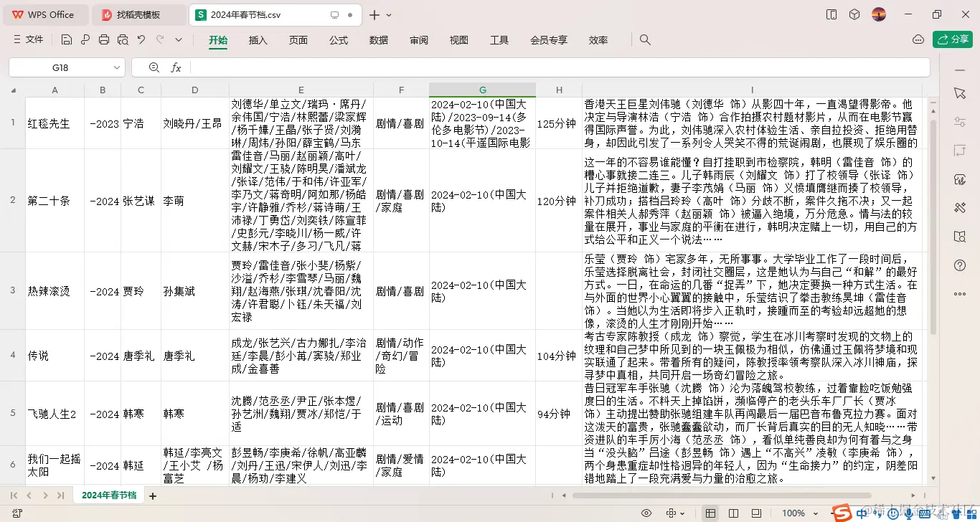Open the 页面 ribbon tab
The width and height of the screenshot is (980, 522).
coord(298,40)
